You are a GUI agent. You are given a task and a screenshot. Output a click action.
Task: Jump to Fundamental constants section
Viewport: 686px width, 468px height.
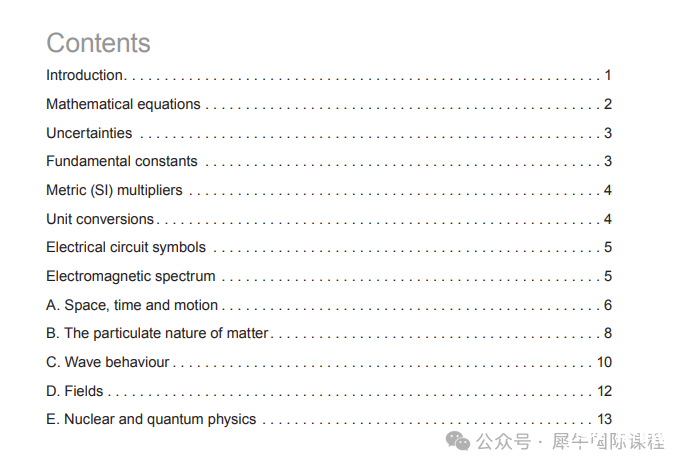(329, 161)
